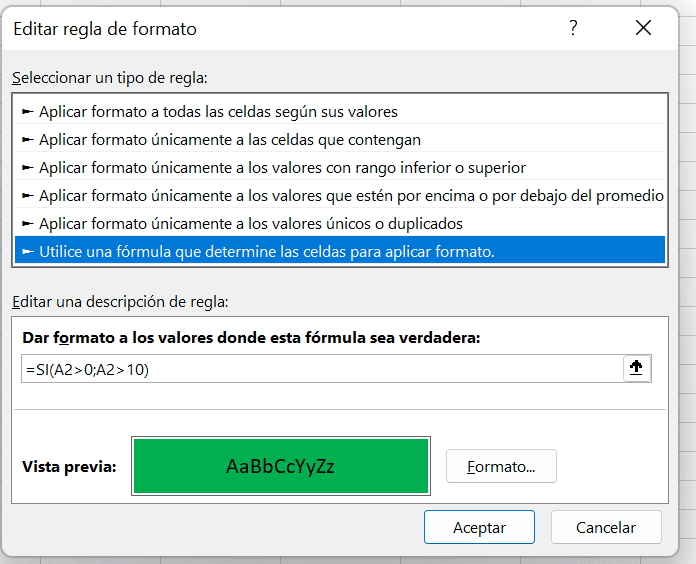This screenshot has height=564, width=696.
Task: Click the help question mark button
Action: point(573,29)
